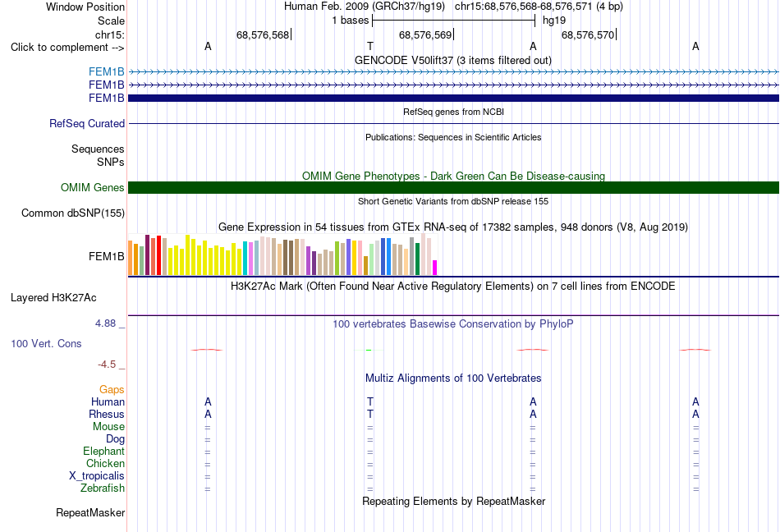Click the RepeatMasker track label
The image size is (780, 532).
(90, 512)
